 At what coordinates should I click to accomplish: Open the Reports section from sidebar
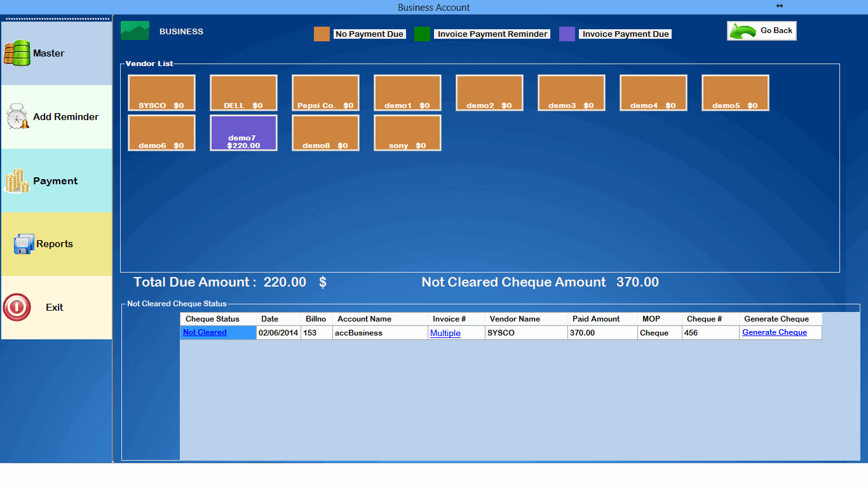[x=24, y=243]
